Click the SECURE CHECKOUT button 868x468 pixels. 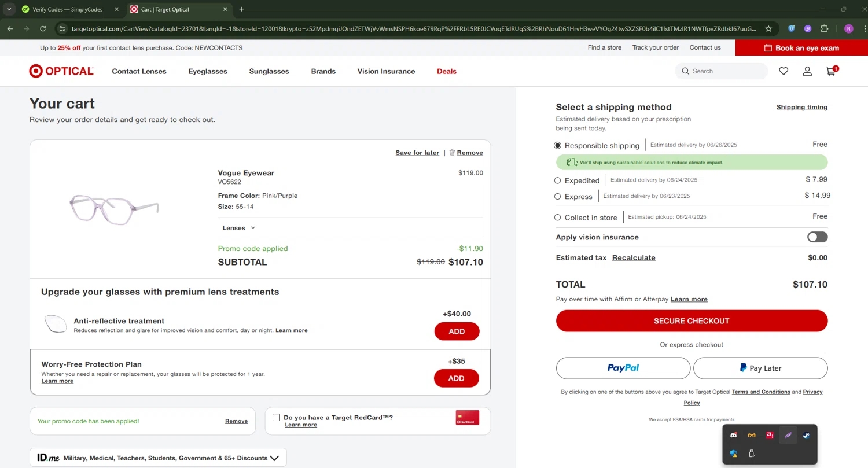[692, 320]
